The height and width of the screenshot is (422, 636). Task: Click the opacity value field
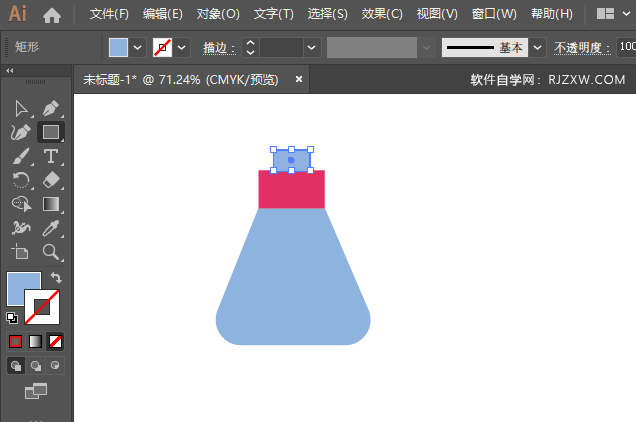[626, 47]
